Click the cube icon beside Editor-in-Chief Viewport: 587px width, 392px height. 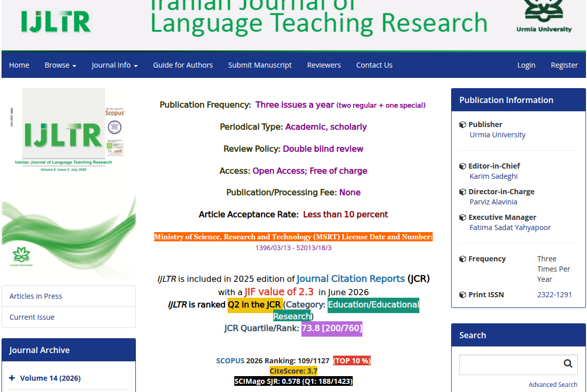(463, 166)
